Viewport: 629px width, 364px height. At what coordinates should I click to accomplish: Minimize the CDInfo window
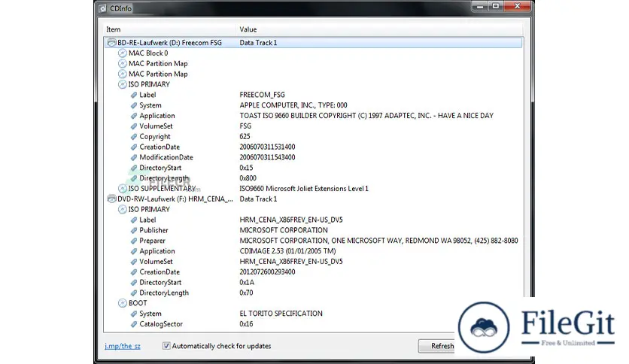[479, 6]
